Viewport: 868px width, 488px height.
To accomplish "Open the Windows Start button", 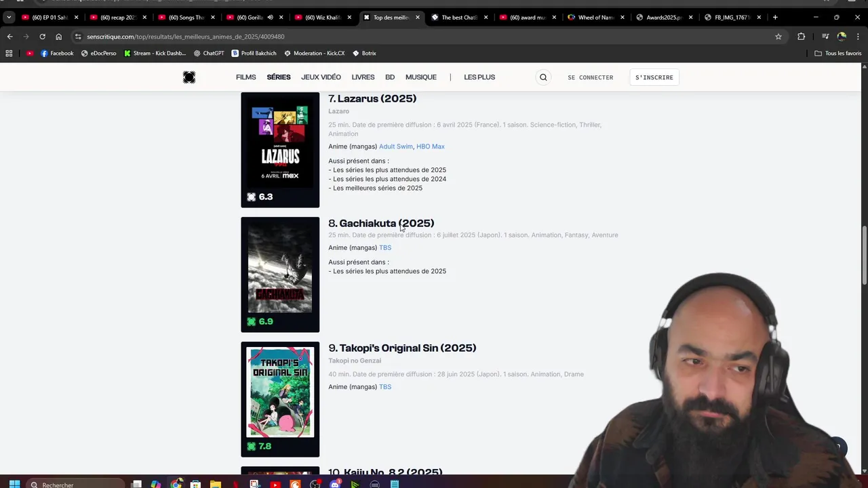I will coord(14,485).
